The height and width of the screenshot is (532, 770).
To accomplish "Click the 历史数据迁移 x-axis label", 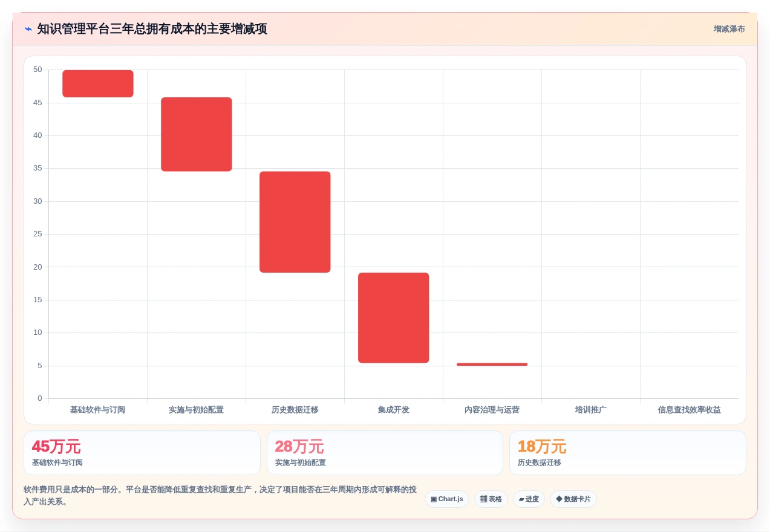I will coord(295,410).
